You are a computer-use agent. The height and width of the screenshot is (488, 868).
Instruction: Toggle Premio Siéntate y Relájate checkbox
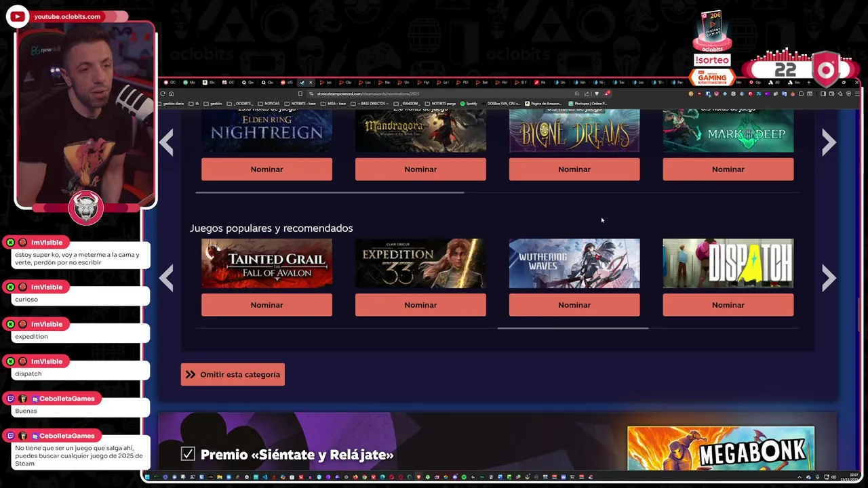(188, 454)
